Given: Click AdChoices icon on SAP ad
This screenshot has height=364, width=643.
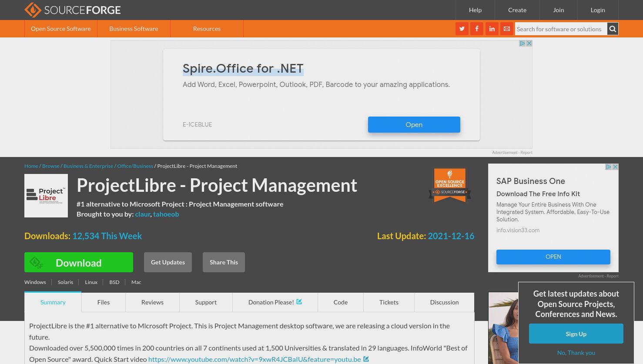Looking at the screenshot, I should 609,167.
